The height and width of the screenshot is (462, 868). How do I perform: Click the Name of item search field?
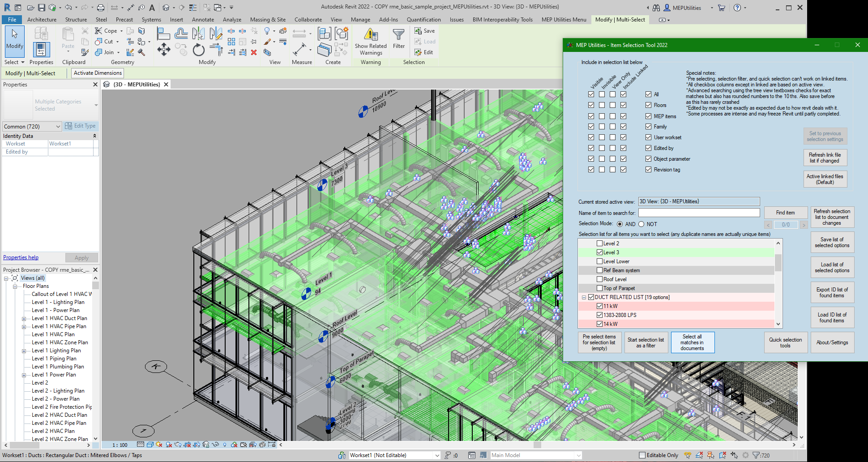[x=698, y=213]
